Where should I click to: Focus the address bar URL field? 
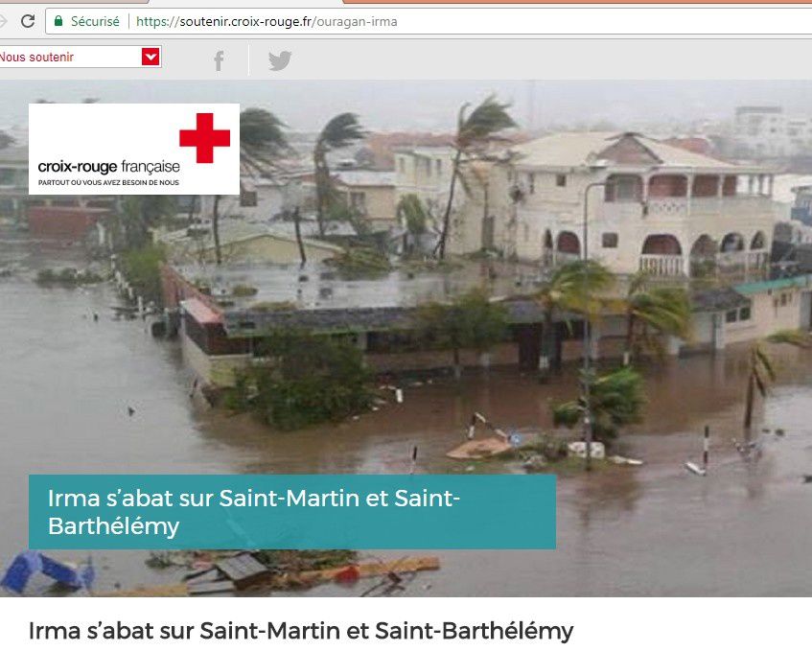(x=429, y=21)
